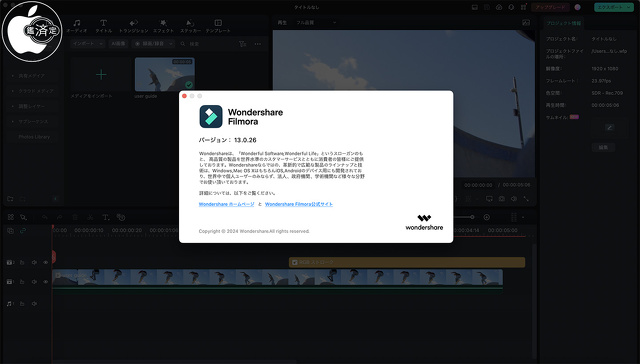Mute video track 1 speaker icon

pos(34,282)
